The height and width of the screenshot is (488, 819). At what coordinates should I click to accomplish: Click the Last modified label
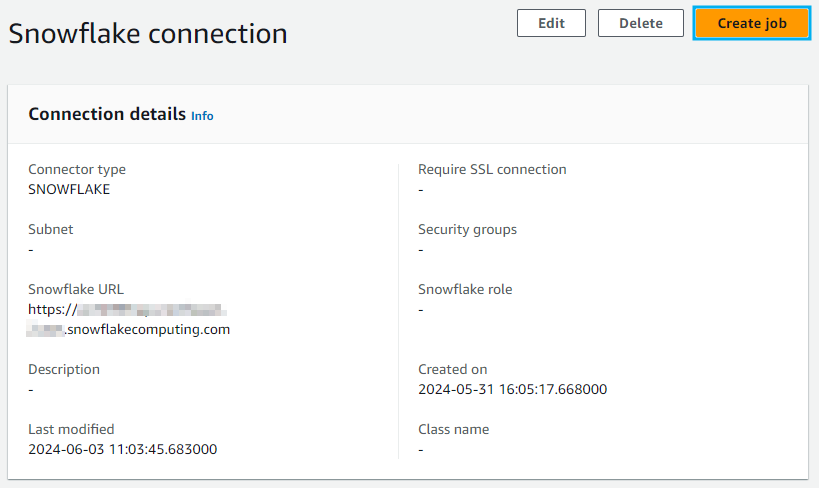point(71,429)
